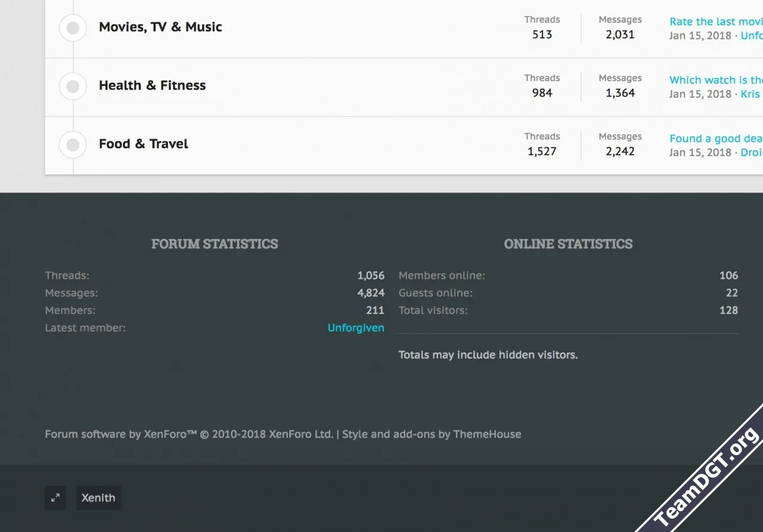This screenshot has width=763, height=532.
Task: Open the "Which watch is the" latest thread
Action: pyautogui.click(x=715, y=80)
